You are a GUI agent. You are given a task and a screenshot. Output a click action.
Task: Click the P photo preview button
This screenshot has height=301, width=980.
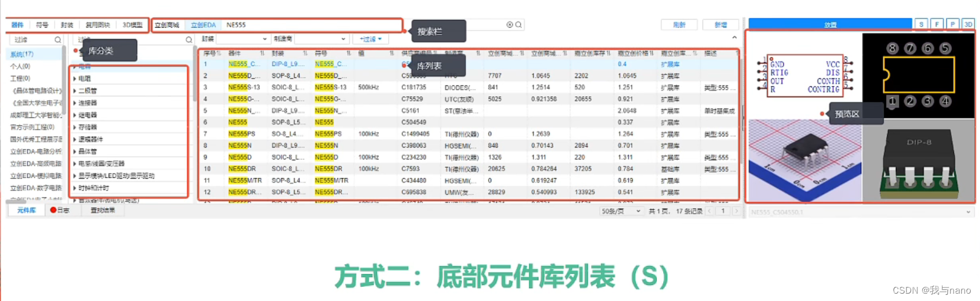coord(952,25)
